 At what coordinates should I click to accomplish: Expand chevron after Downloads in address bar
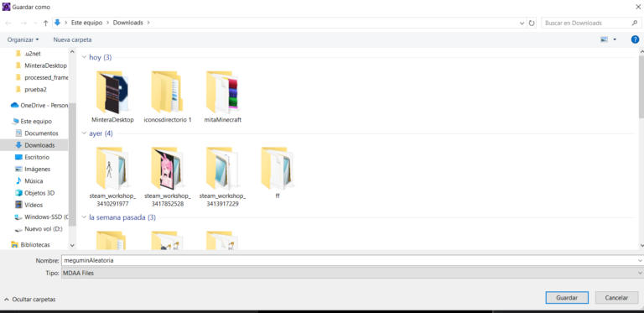(148, 23)
